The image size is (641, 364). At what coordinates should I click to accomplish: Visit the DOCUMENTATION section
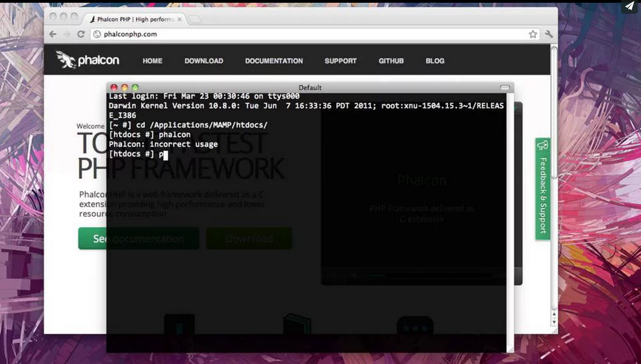tap(274, 61)
